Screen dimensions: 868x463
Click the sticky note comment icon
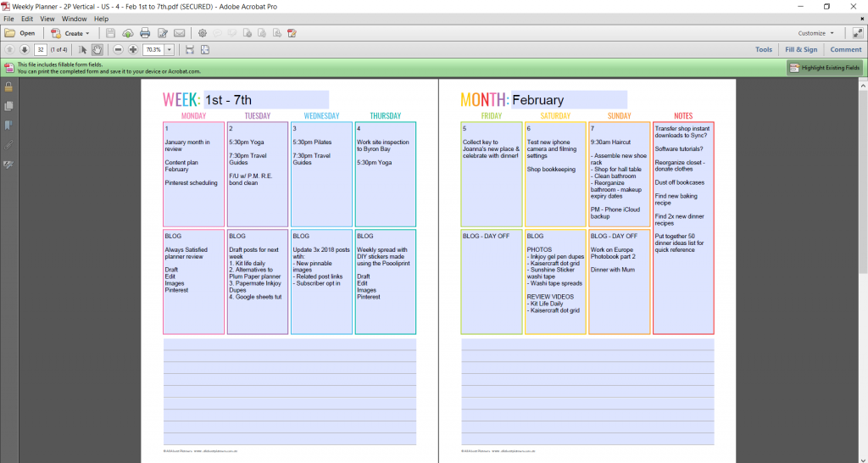coord(218,33)
